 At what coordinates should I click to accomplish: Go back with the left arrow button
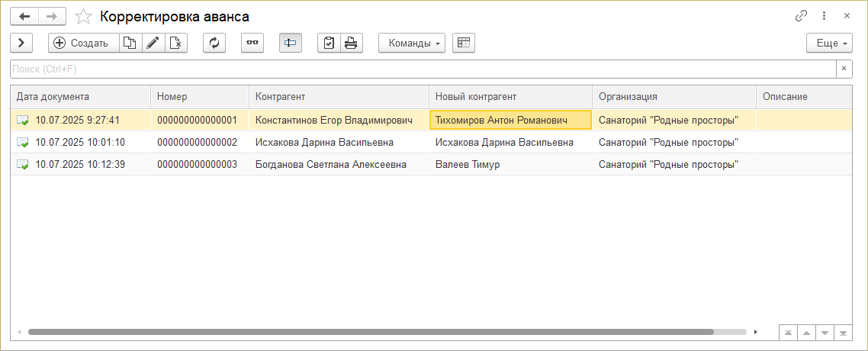tap(24, 16)
